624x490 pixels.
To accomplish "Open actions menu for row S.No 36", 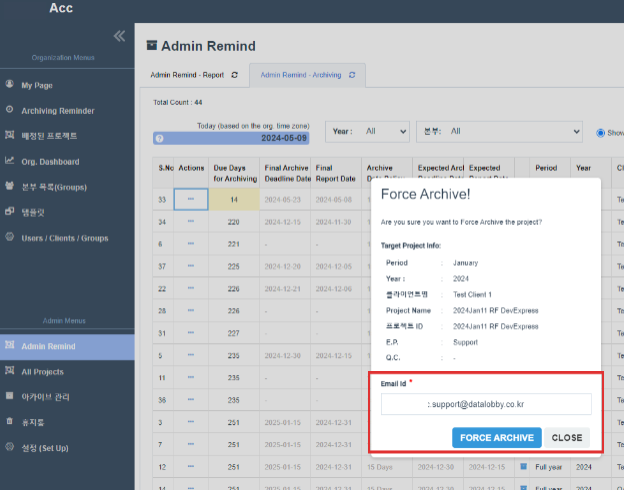I will [191, 400].
